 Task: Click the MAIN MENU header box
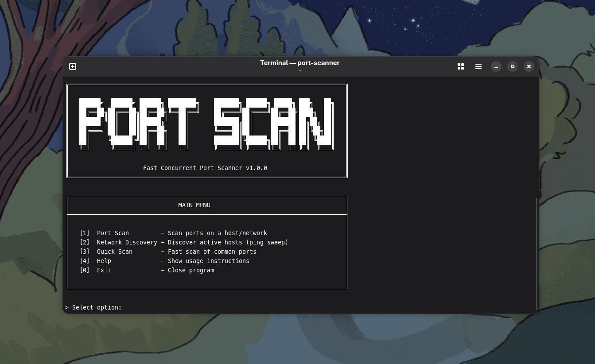click(x=194, y=205)
